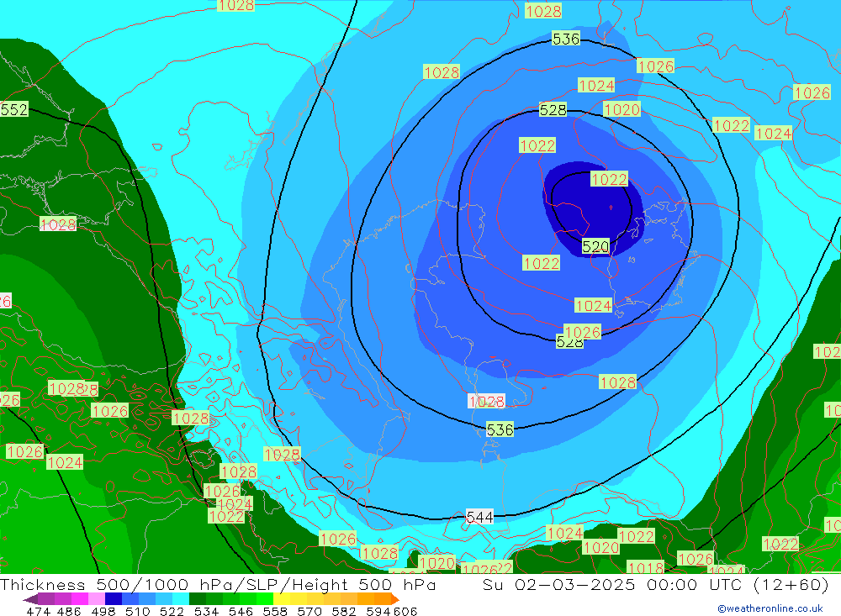Select the 520 contour label at low center

pos(595,246)
